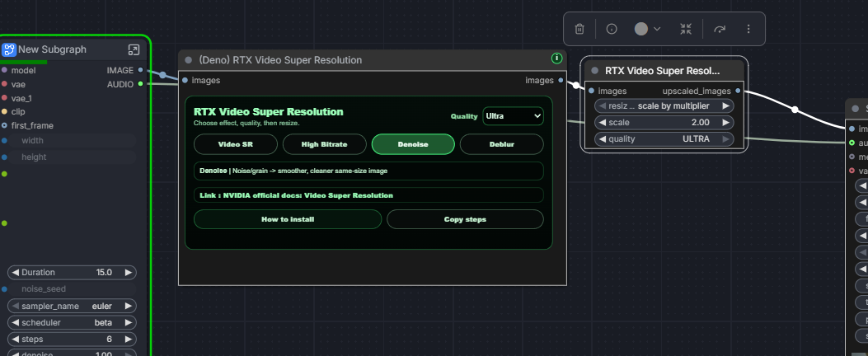Click AUDIO output slot on subgraph
The image size is (868, 356).
141,84
